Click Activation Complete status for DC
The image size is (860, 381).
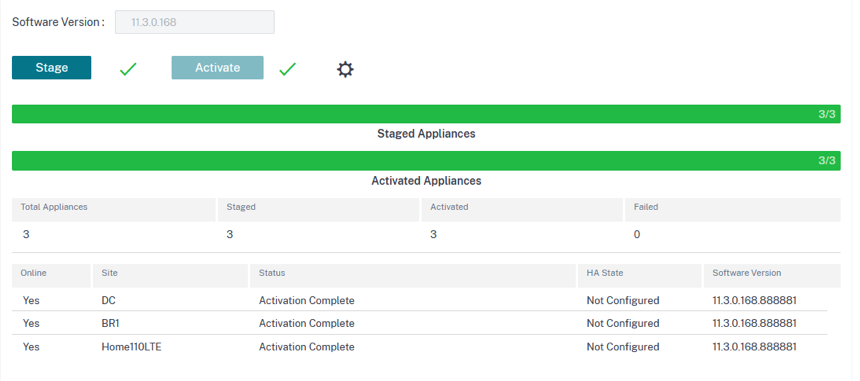(307, 300)
